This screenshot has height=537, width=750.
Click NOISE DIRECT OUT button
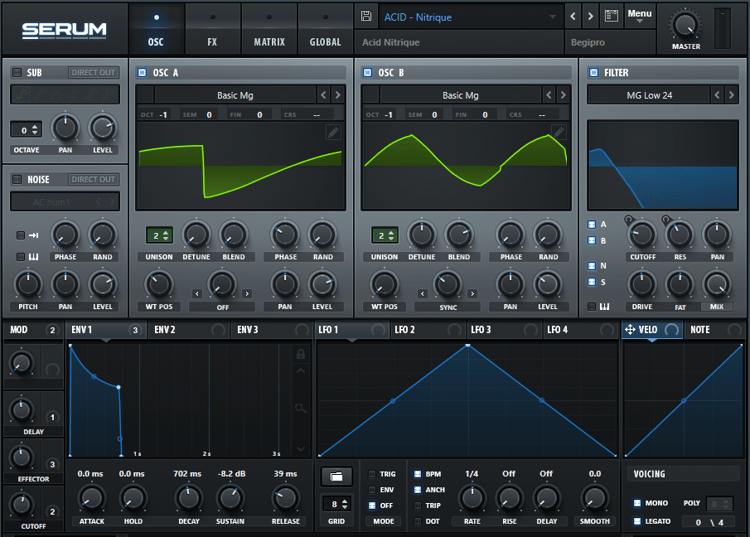(x=93, y=179)
